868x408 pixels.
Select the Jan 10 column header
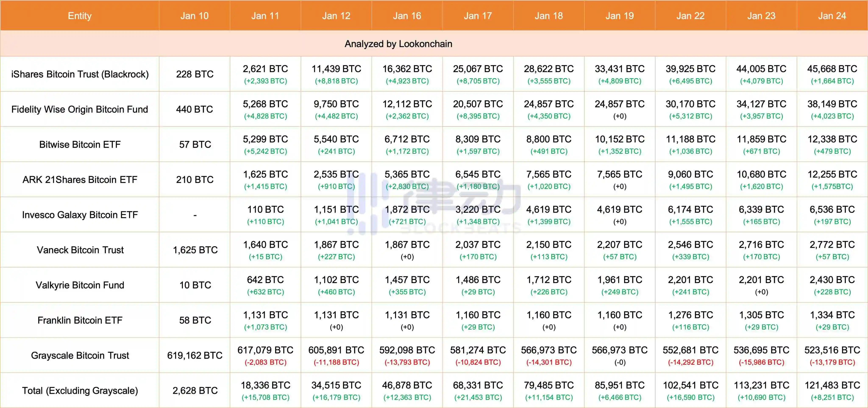(194, 16)
